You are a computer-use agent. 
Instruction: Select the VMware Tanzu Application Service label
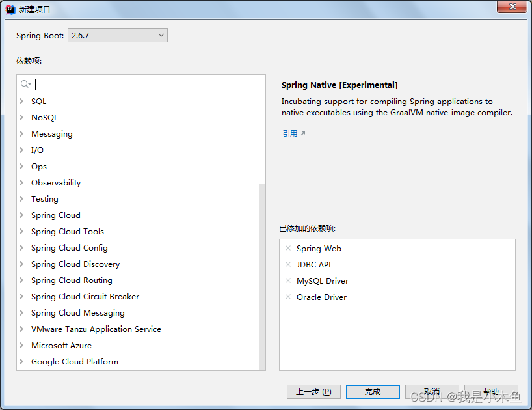point(96,329)
